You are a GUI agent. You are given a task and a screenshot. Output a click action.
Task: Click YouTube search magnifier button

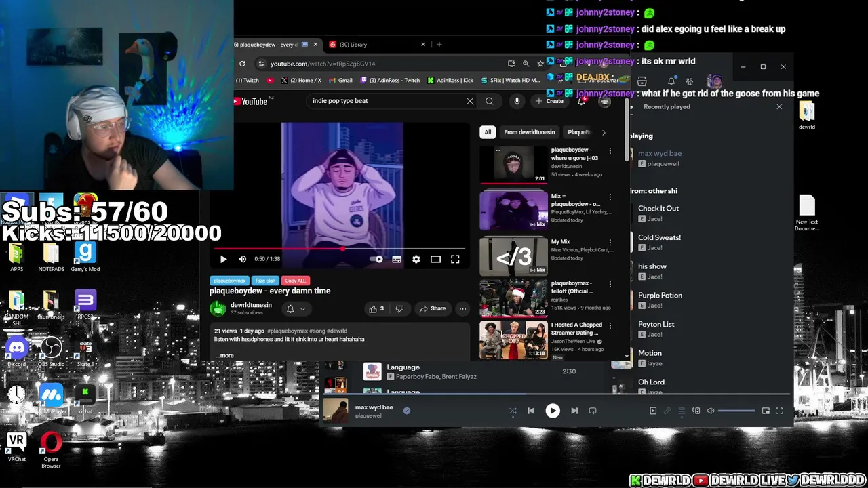pyautogui.click(x=489, y=101)
